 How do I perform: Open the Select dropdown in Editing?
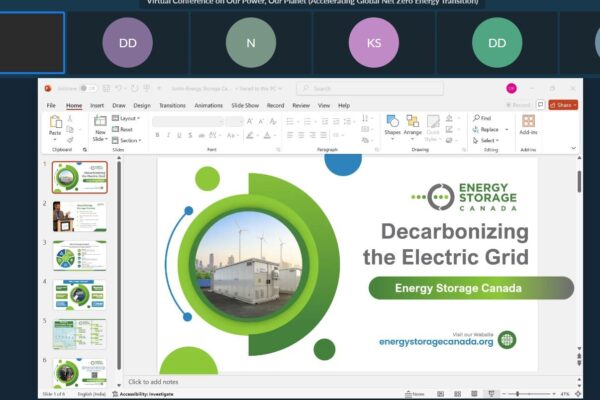[x=488, y=140]
